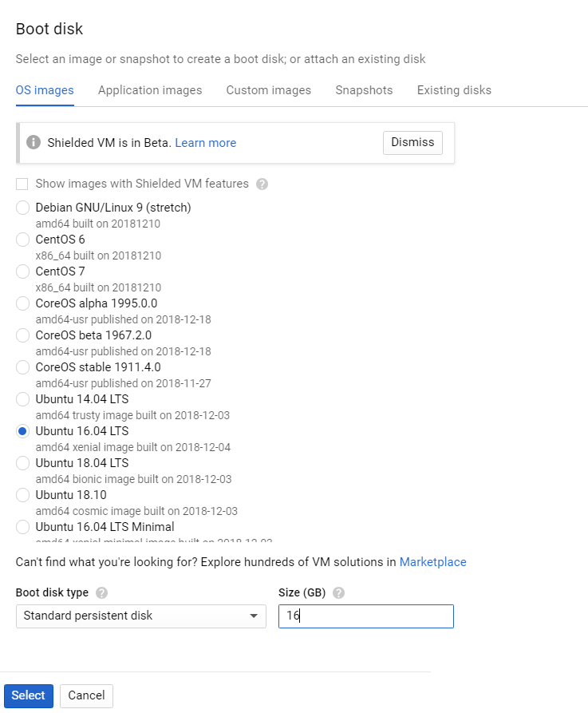Open the Application images tab
The image size is (588, 713).
150,90
